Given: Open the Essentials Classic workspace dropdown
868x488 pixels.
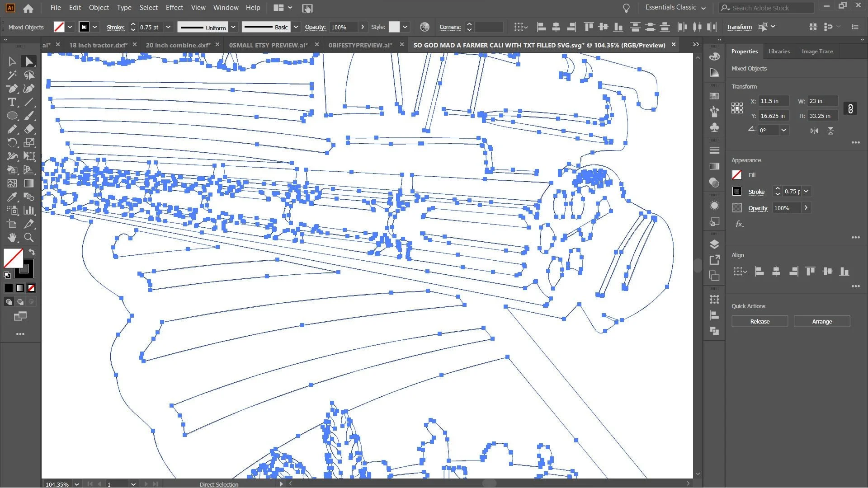Looking at the screenshot, I should tap(703, 8).
